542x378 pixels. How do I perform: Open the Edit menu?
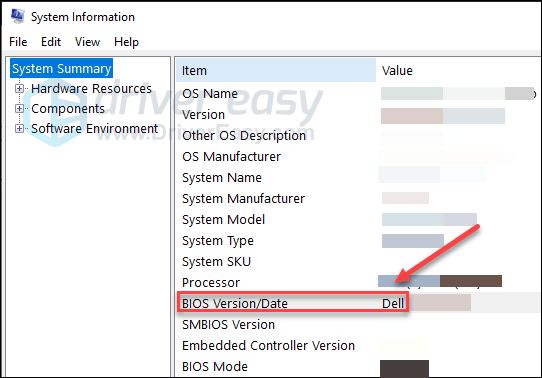tap(51, 42)
